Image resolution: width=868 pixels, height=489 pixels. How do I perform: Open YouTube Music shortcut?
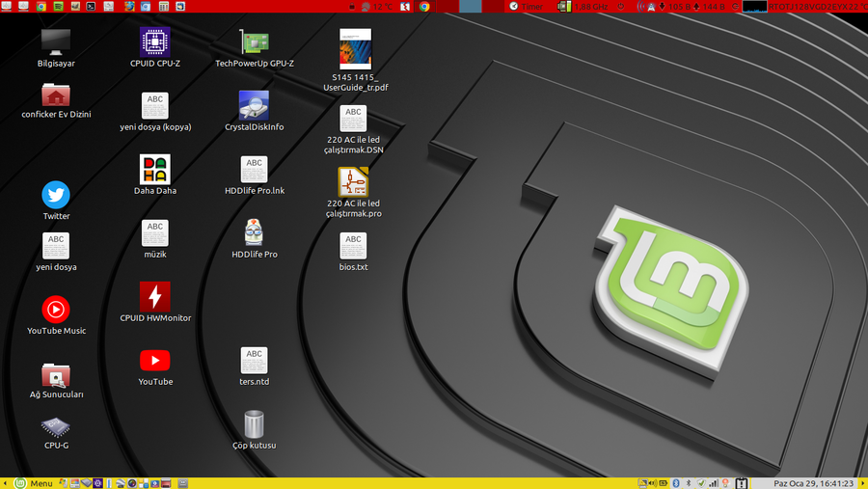coord(56,310)
